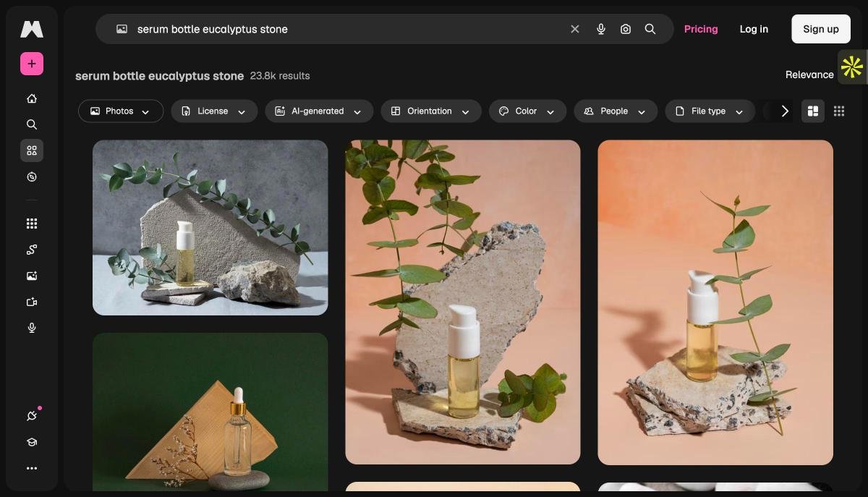Open the Home icon in the sidebar
This screenshot has width=868, height=497.
[x=32, y=98]
